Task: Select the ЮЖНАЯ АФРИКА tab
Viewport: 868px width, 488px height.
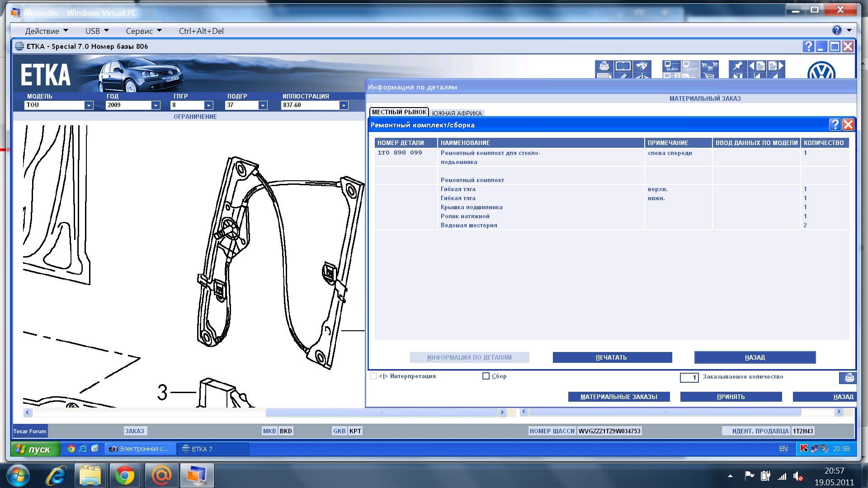Action: point(457,113)
